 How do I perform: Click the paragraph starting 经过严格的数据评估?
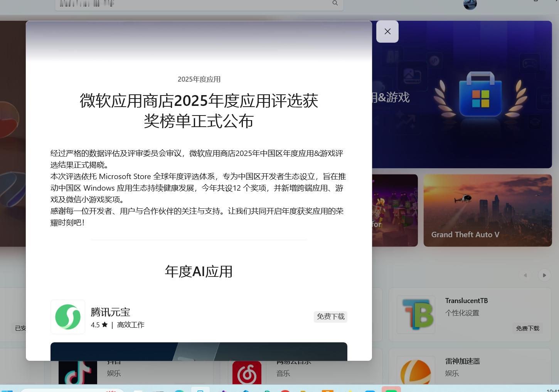[x=197, y=159]
